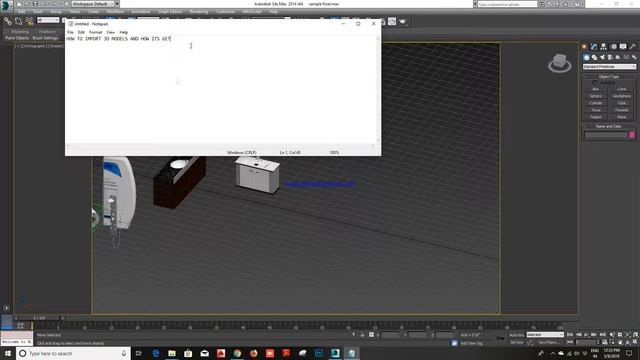Select the Lights category icon
The image size is (640, 360).
click(x=602, y=57)
